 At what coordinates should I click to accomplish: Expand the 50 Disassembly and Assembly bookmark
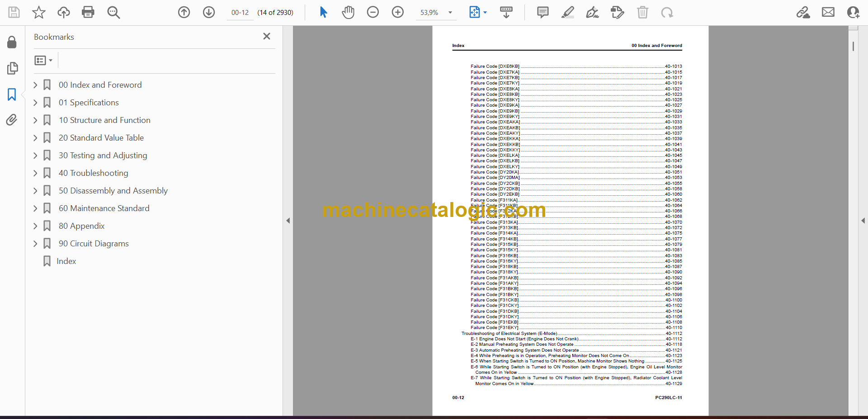(x=35, y=191)
